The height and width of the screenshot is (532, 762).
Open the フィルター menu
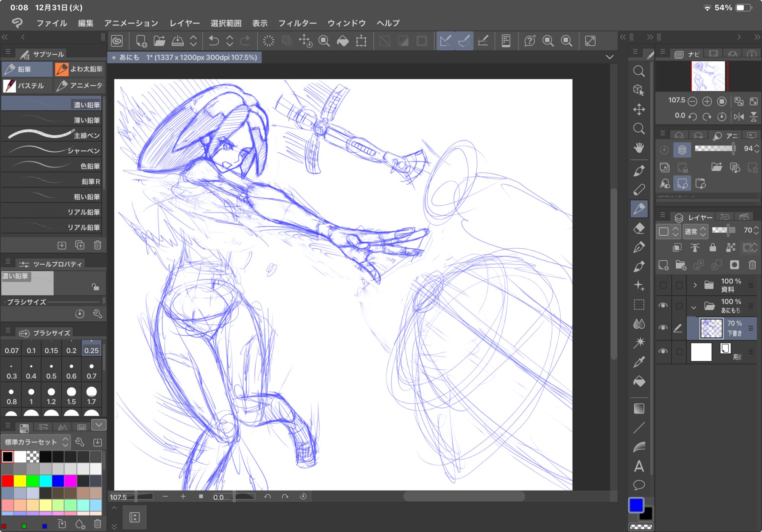click(298, 23)
